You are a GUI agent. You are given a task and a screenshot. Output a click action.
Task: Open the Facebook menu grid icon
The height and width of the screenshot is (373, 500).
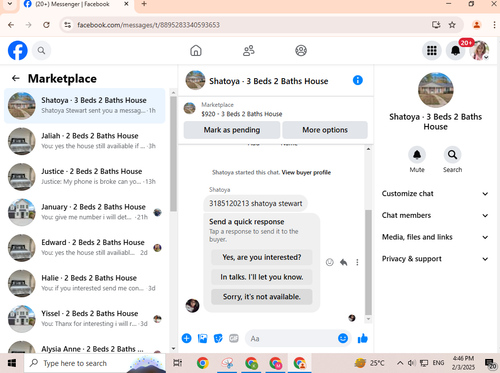coord(432,51)
